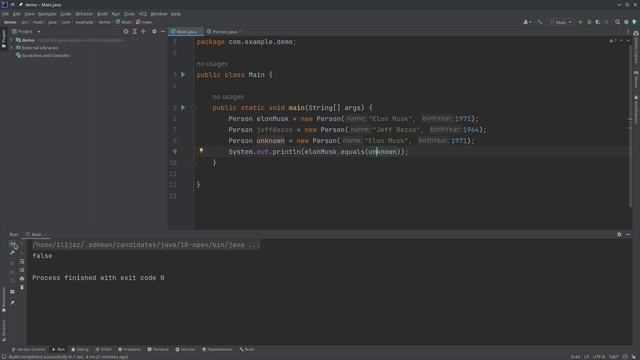640x360 pixels.
Task: Open TODO tool window
Action: [x=103, y=349]
